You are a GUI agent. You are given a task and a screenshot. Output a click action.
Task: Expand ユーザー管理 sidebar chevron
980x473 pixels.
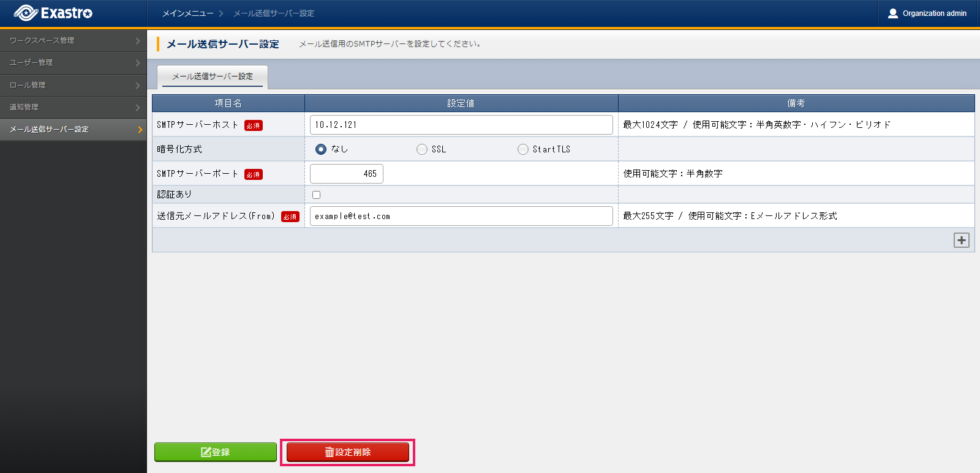(x=138, y=63)
